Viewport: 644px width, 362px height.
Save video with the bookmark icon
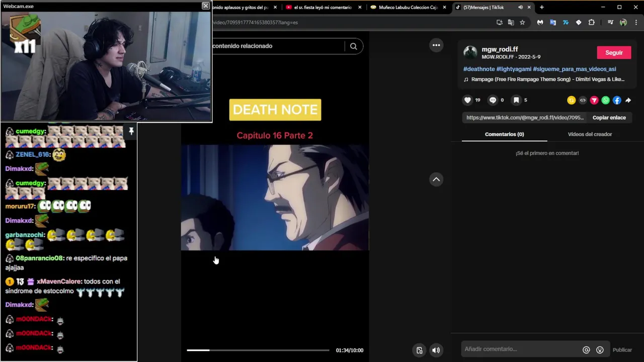click(x=516, y=100)
